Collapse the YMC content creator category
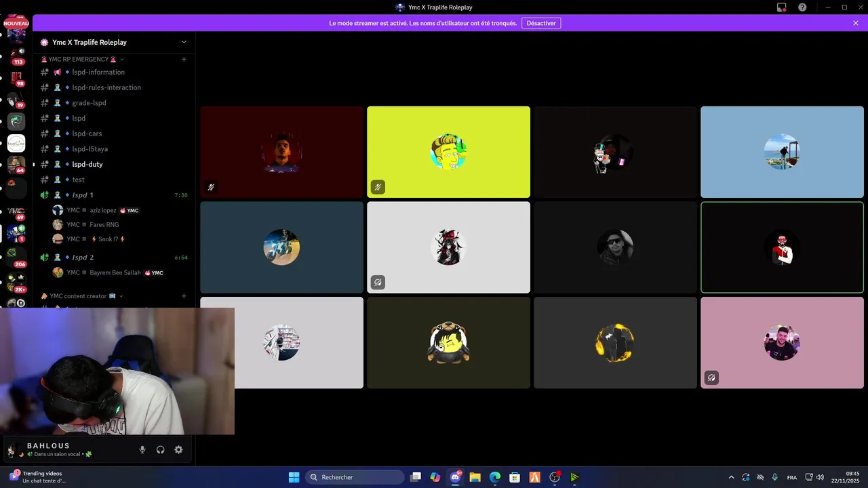The height and width of the screenshot is (488, 868). click(83, 296)
